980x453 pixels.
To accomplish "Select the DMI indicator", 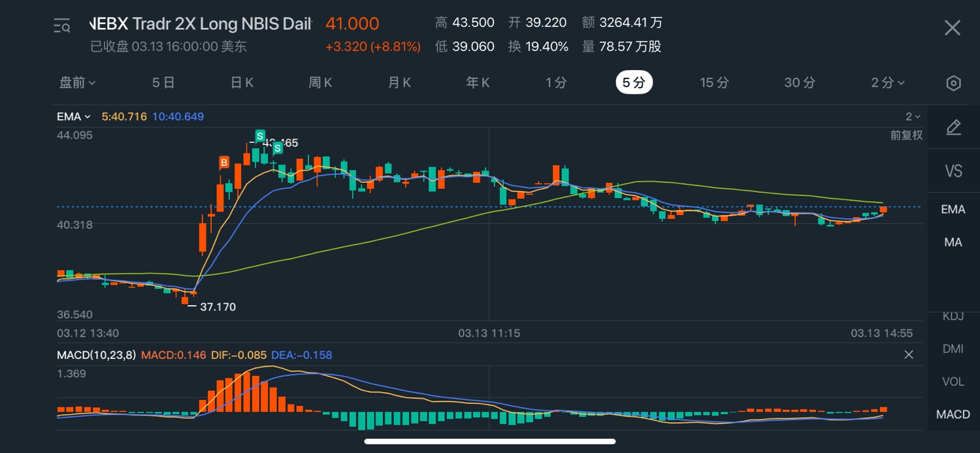I will click(x=953, y=349).
